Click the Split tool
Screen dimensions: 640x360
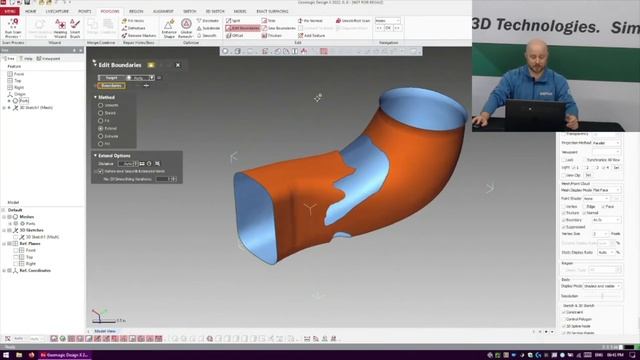tap(233, 20)
